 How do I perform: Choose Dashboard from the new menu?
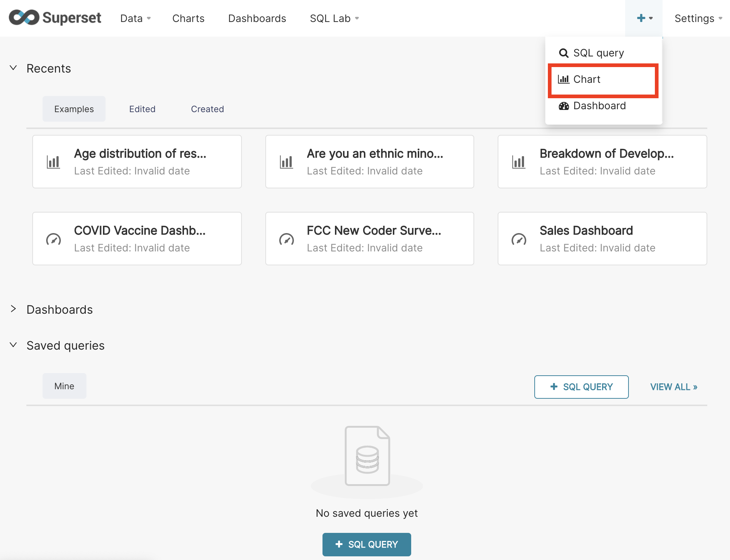pyautogui.click(x=599, y=106)
